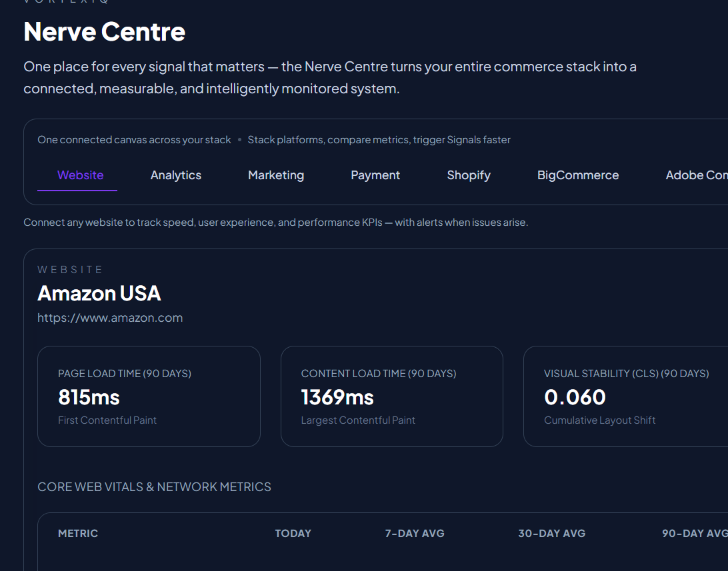
Task: Select the Marketing tab
Action: (276, 175)
